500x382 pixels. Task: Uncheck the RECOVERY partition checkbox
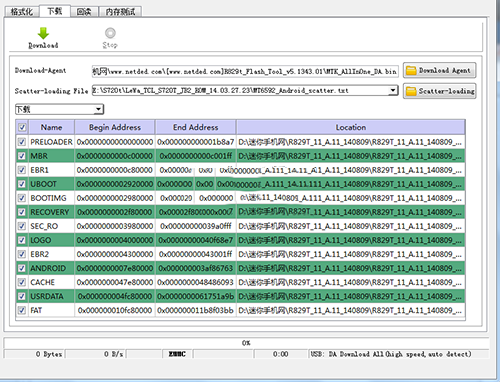coord(22,212)
